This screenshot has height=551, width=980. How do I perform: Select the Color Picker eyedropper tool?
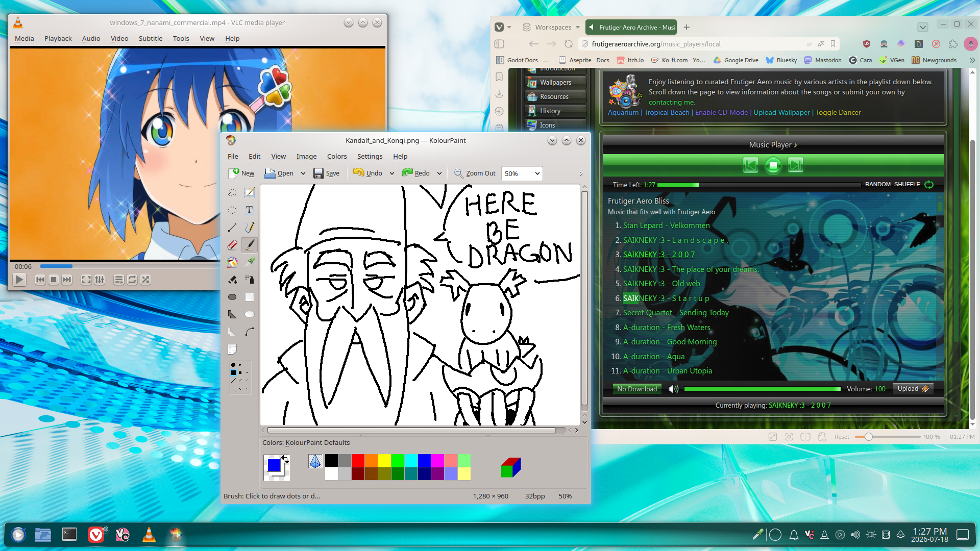pos(249,262)
